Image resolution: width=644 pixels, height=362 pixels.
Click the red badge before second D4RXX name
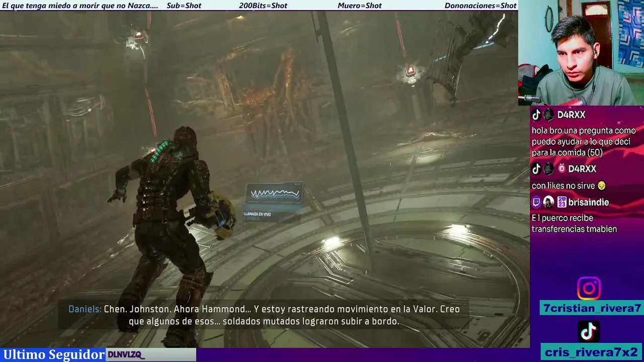click(x=561, y=169)
